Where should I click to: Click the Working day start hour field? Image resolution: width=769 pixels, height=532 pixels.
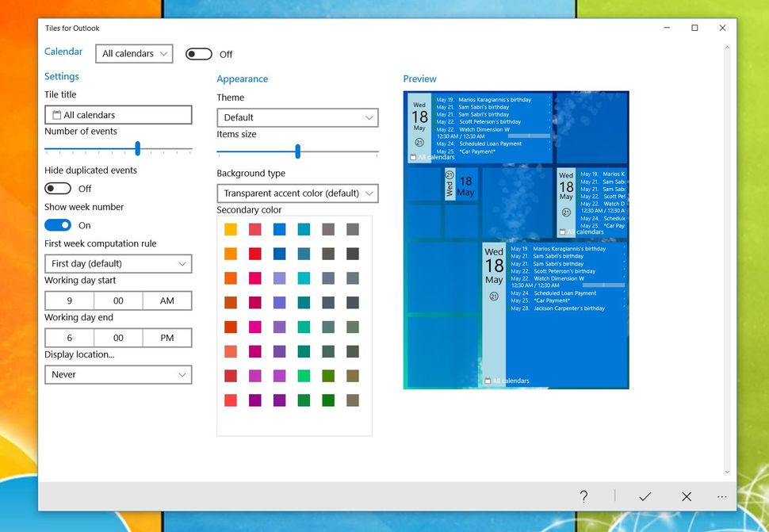click(x=68, y=300)
